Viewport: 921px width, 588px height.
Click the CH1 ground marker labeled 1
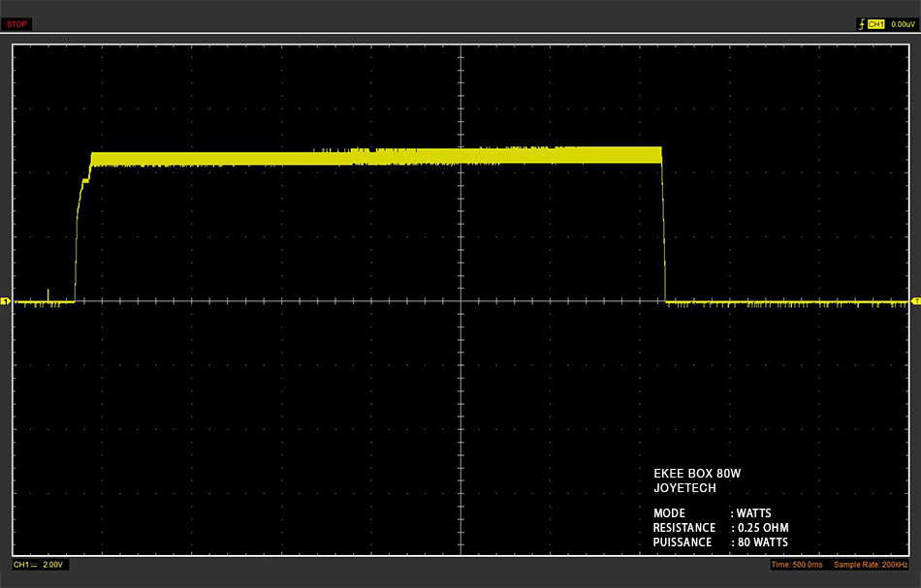5,301
